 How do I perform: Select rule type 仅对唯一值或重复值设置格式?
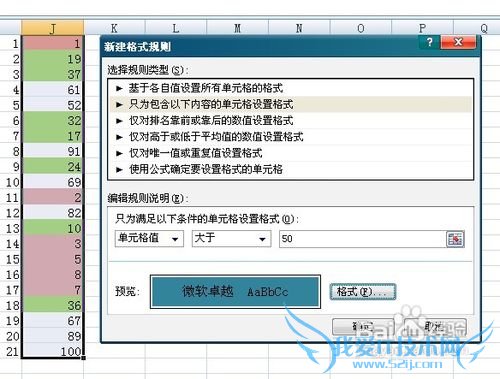[x=290, y=153]
